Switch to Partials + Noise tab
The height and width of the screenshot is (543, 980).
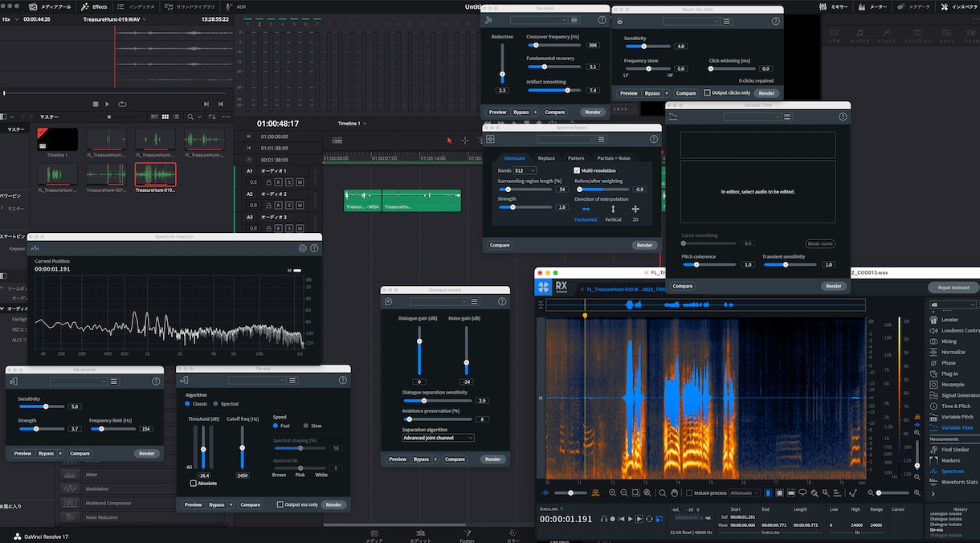(x=614, y=158)
